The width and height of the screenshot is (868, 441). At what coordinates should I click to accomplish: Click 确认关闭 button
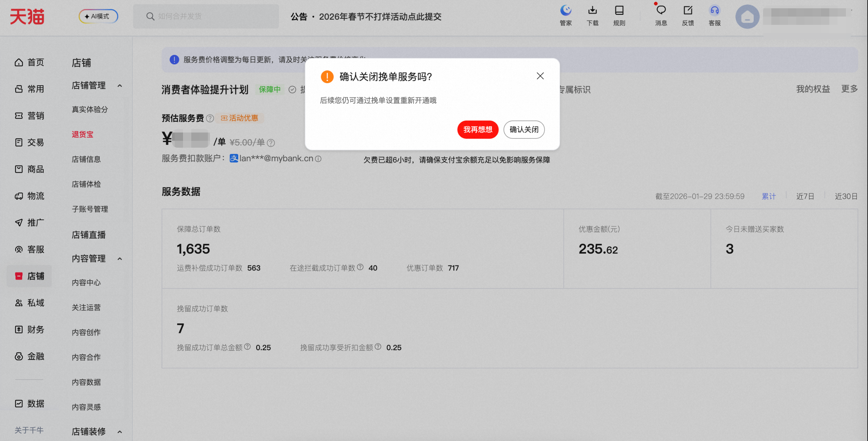click(x=524, y=129)
